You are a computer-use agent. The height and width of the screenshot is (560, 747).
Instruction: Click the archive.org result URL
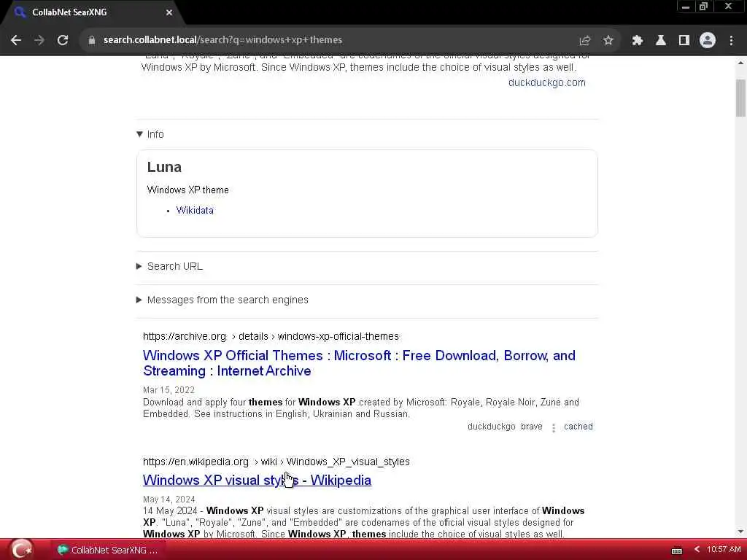[x=271, y=336]
